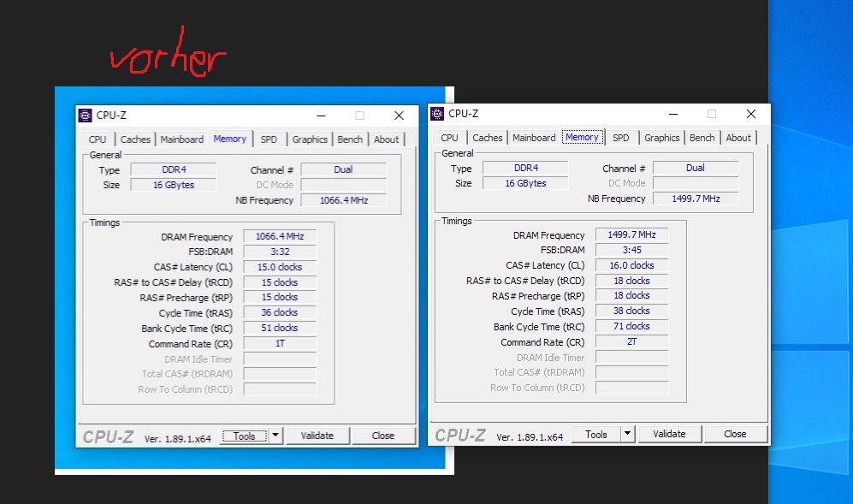Minimize the right CPU-Z window
Screen dimensions: 853x504
pyautogui.click(x=673, y=114)
